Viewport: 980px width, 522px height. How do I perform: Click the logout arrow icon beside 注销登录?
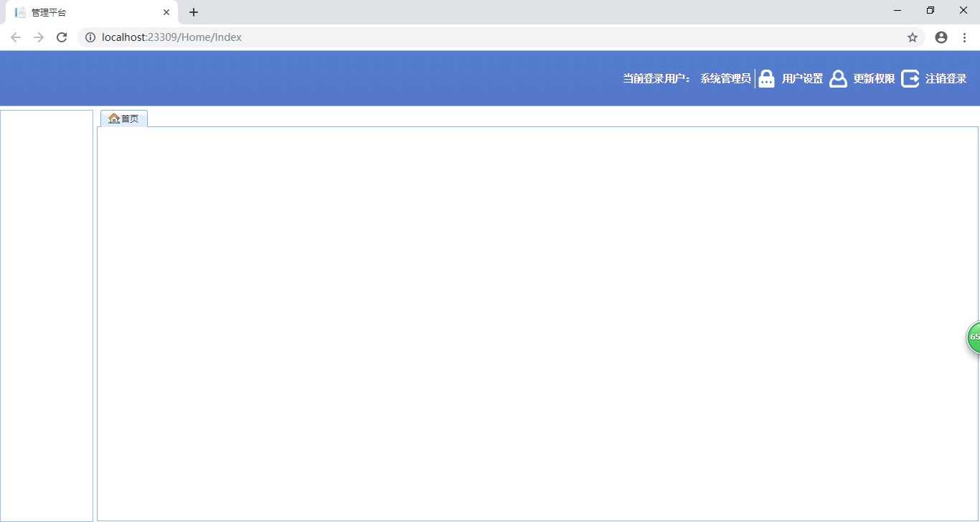click(910, 79)
